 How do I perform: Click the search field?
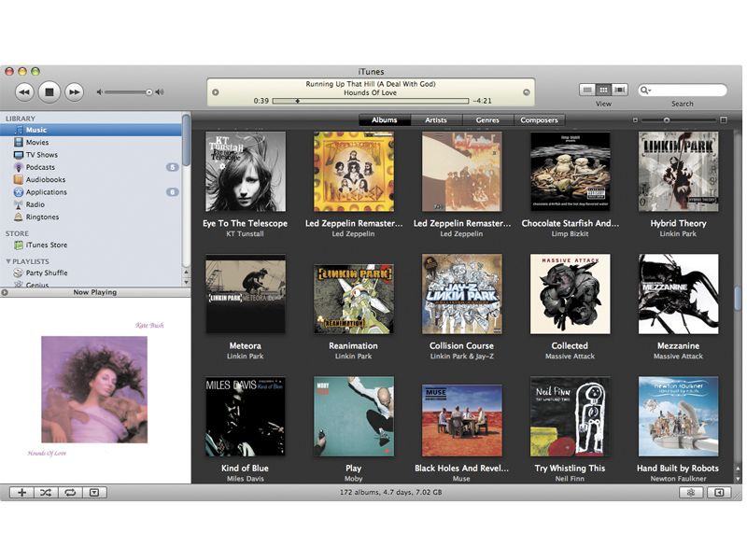coord(683,90)
